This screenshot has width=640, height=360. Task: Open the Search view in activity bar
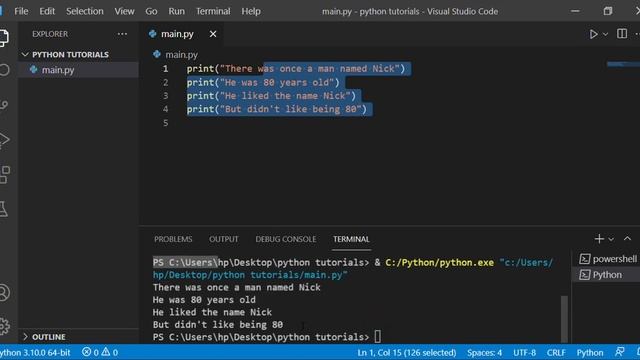click(4, 70)
